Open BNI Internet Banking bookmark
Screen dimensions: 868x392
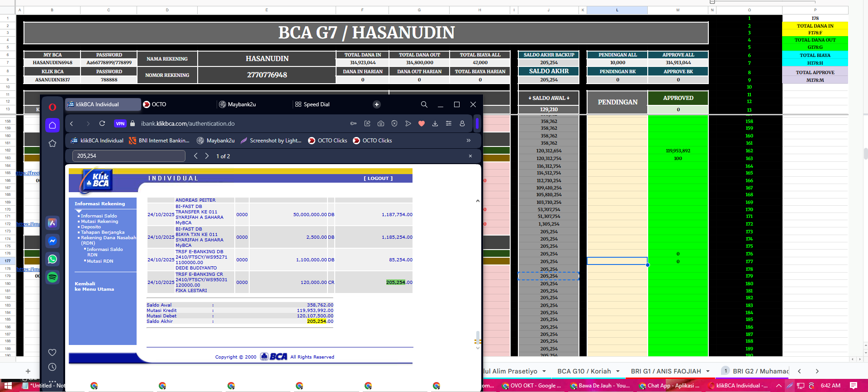tap(159, 141)
